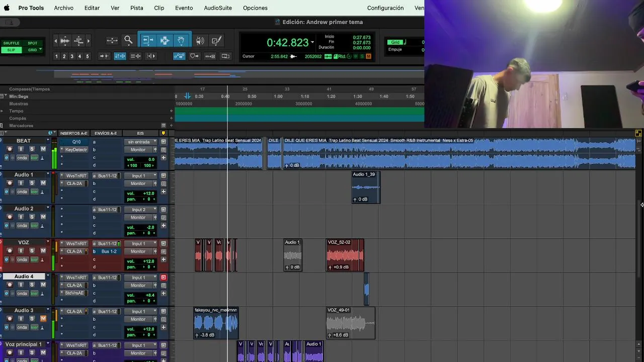Click the horizontal zoom toggle icon
The image size is (644, 362).
pyautogui.click(x=112, y=41)
